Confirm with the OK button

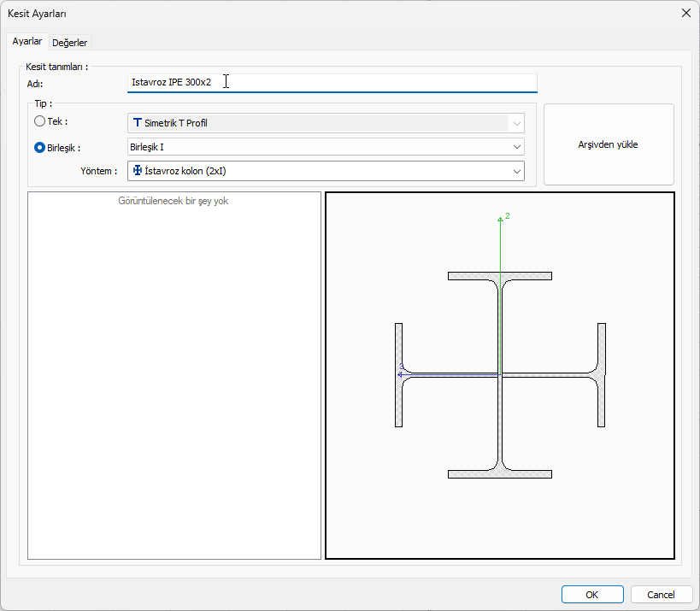592,595
